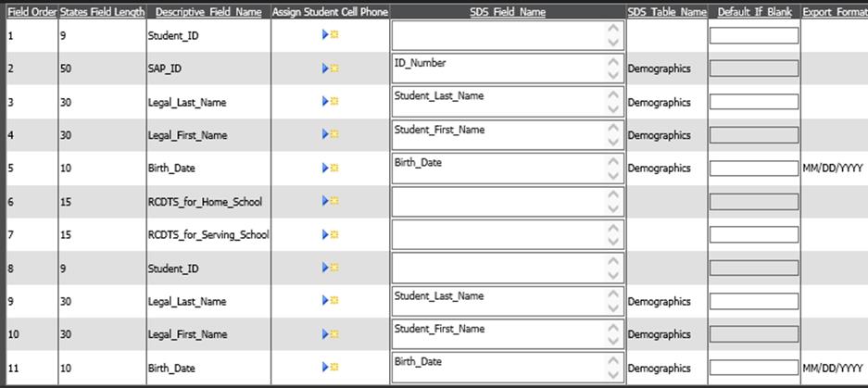
Task: Click the Default_If_Blank column header
Action: (753, 12)
